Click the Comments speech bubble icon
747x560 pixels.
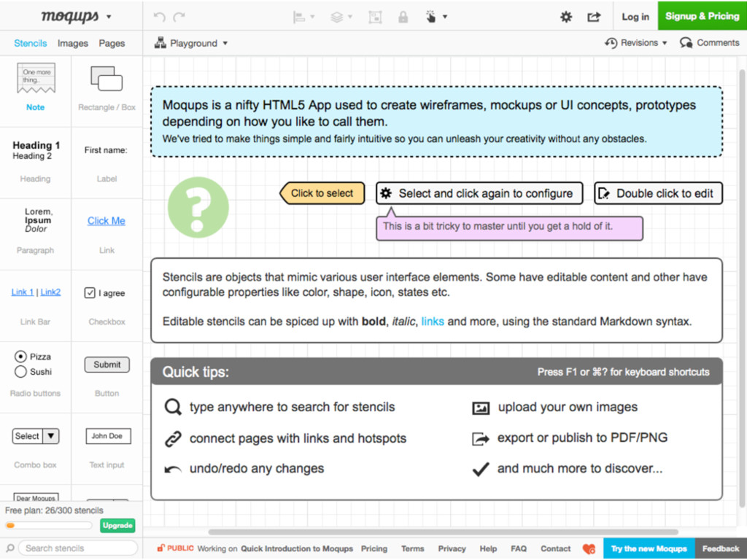pyautogui.click(x=686, y=43)
